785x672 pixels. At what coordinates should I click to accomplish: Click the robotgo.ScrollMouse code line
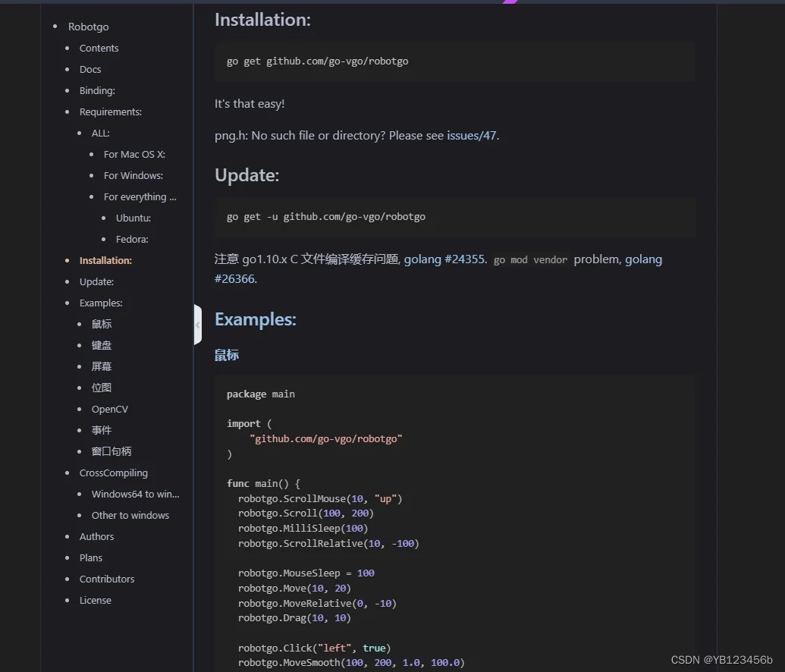pos(320,499)
